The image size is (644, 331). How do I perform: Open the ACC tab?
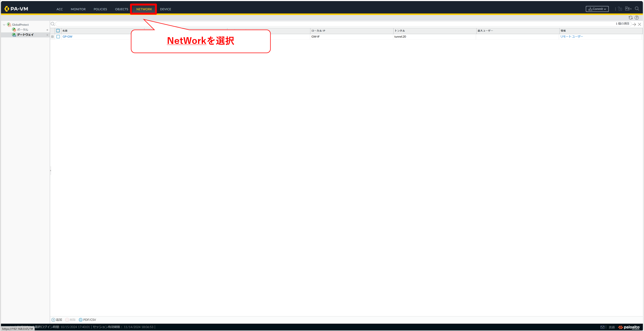point(59,9)
